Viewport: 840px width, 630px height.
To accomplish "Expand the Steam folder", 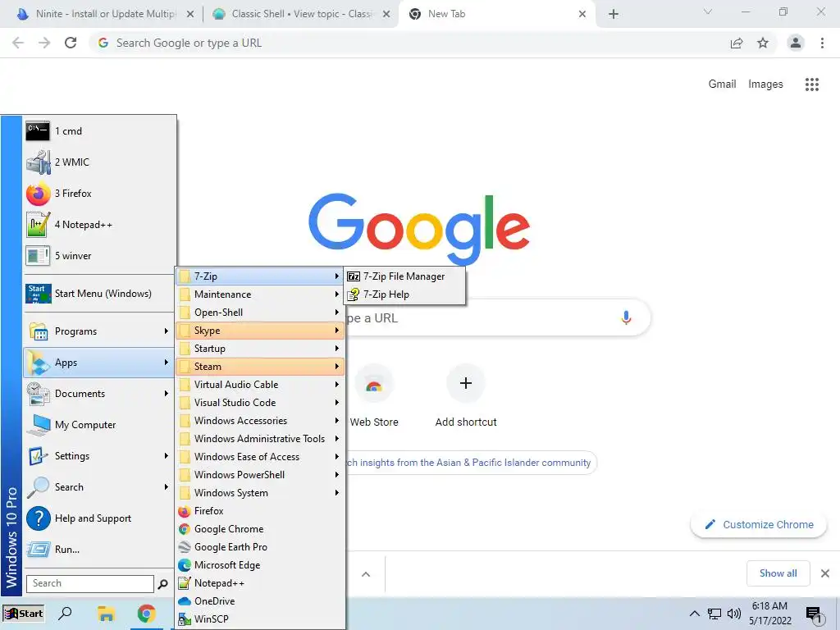I will (260, 367).
